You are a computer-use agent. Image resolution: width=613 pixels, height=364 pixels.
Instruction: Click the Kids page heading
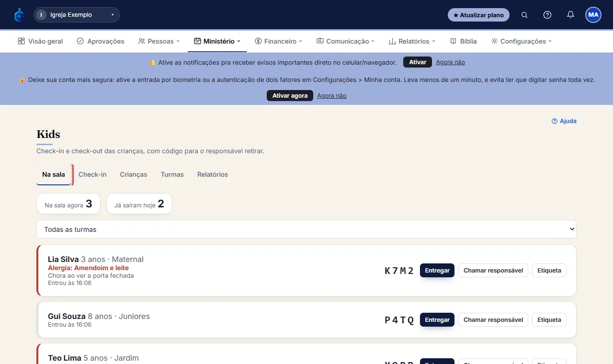point(48,134)
